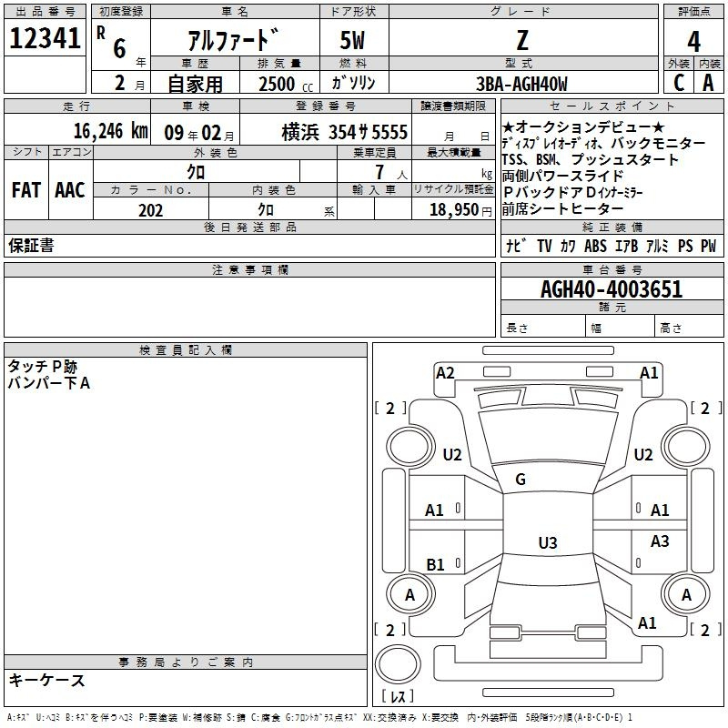Click the sales point line 両側パワースライド

(562, 176)
